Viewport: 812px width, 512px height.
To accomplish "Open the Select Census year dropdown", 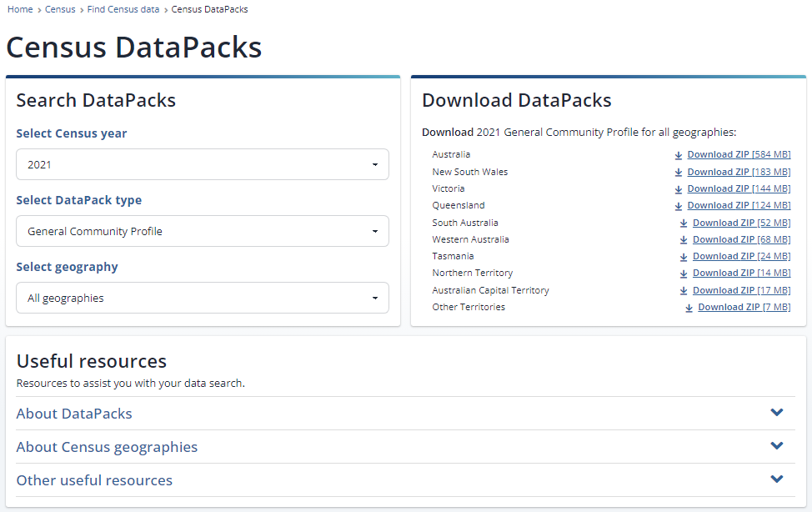I will (202, 164).
